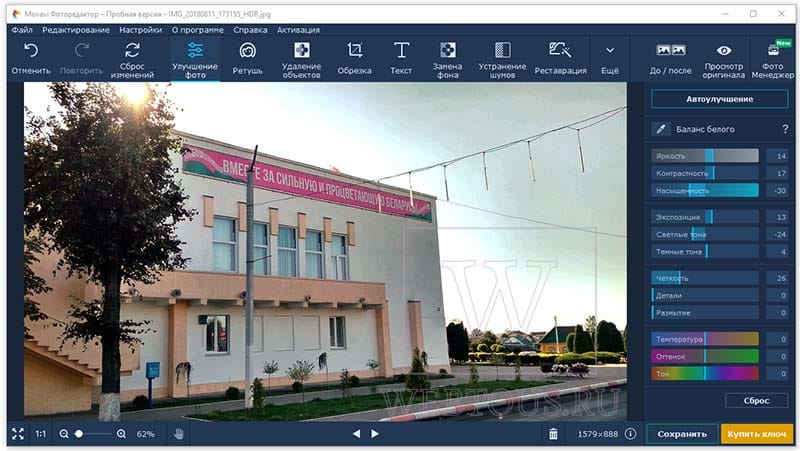
Task: Open the Активация menu
Action: (298, 30)
